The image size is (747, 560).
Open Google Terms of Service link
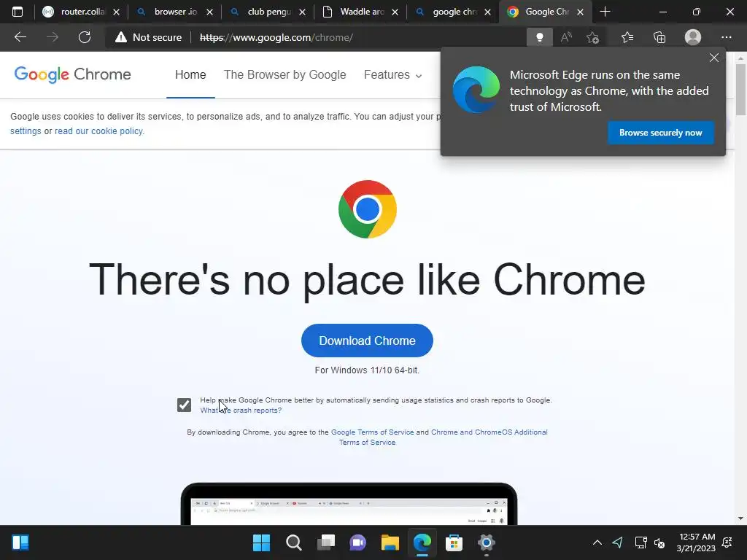pos(372,432)
